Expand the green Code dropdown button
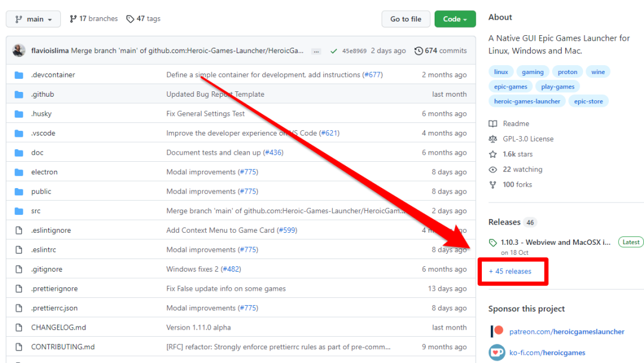The height and width of the screenshot is (363, 644). click(x=455, y=19)
